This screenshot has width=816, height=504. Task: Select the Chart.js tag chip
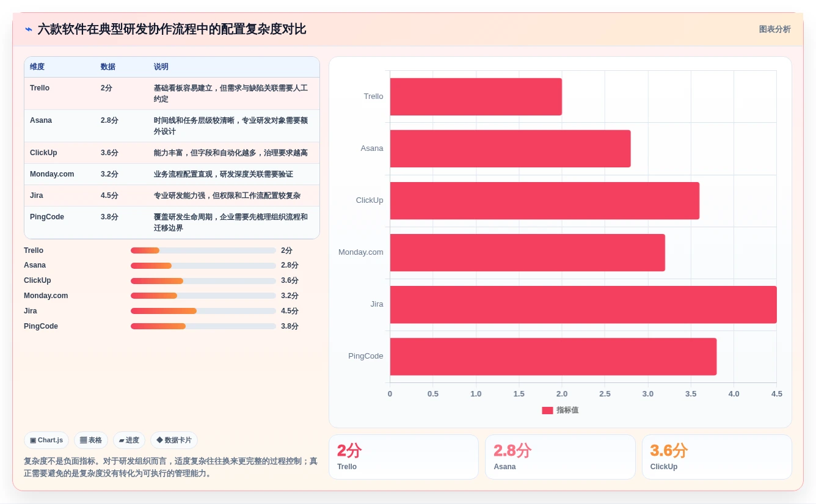(x=46, y=440)
